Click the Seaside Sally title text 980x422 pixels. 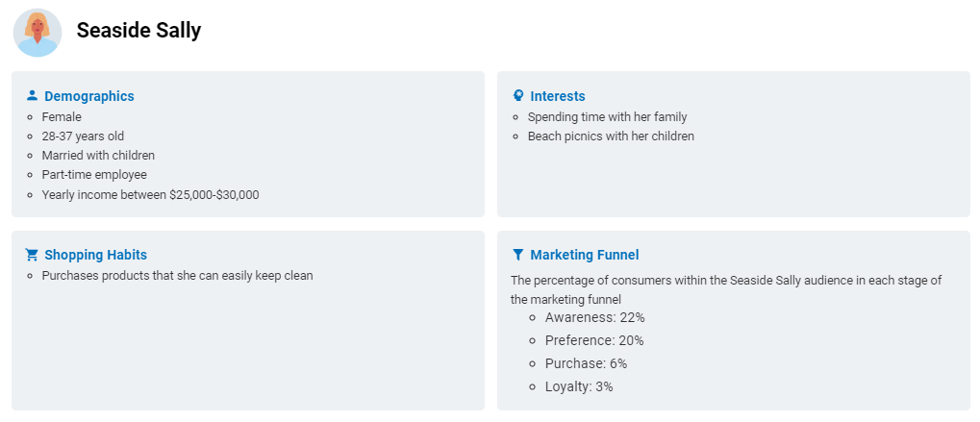[138, 30]
